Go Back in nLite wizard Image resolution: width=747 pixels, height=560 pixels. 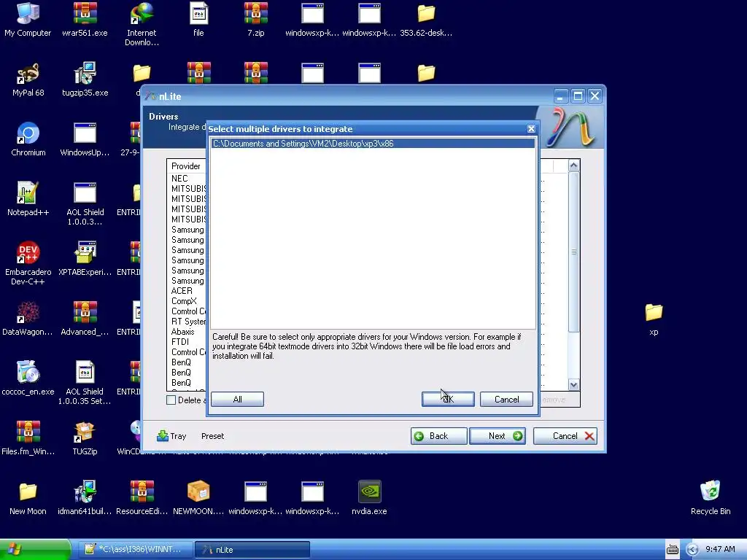[438, 436]
